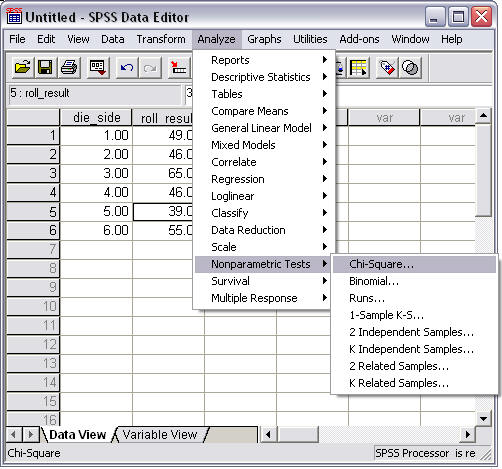The height and width of the screenshot is (469, 502).
Task: Close the open Analyze menu
Action: [x=217, y=39]
